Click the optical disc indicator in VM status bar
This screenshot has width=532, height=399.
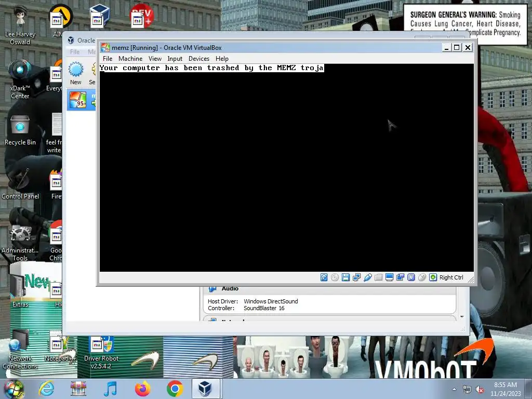click(335, 277)
